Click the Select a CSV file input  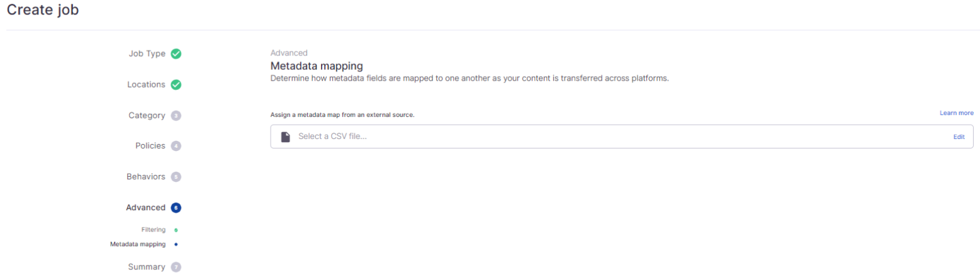622,137
